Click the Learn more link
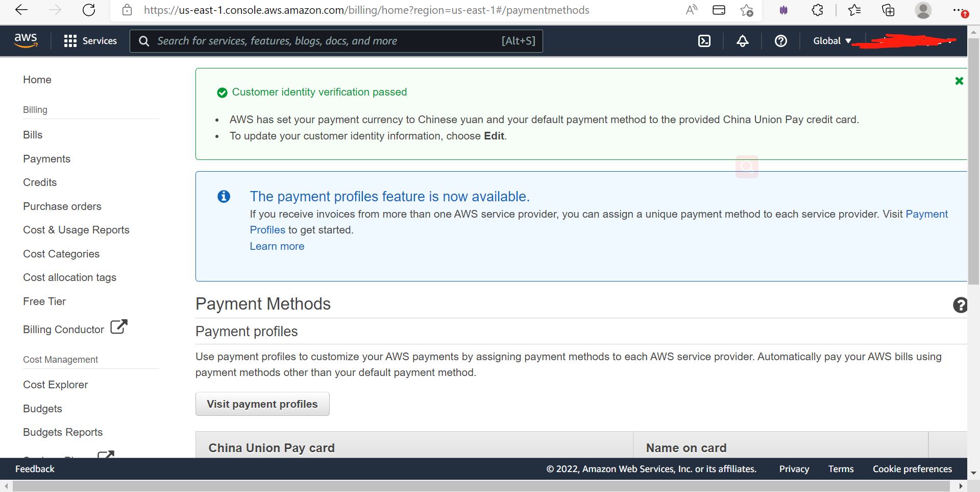The width and height of the screenshot is (980, 492). (x=277, y=246)
